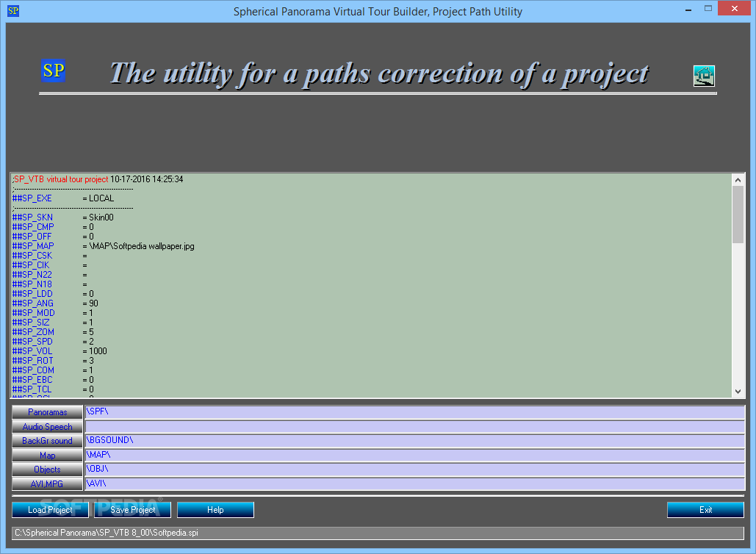Click the ##SP_MOD line
Image resolution: width=756 pixels, height=554 pixels.
click(x=53, y=313)
